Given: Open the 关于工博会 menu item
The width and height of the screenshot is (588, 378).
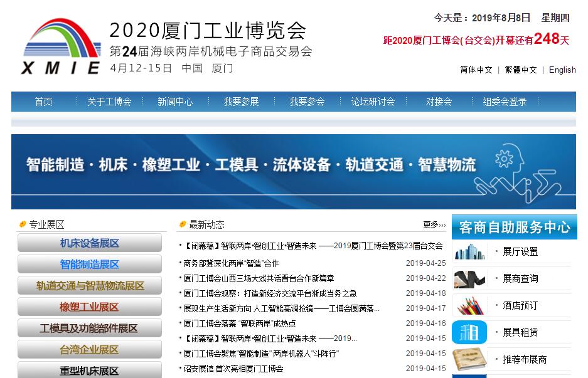Looking at the screenshot, I should [109, 102].
